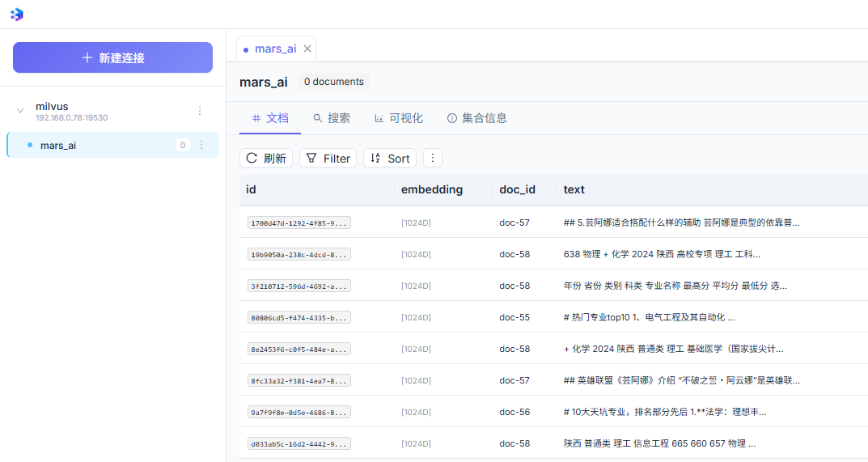Image resolution: width=868 pixels, height=462 pixels.
Task: Switch to the 文档 tab
Action: [270, 118]
